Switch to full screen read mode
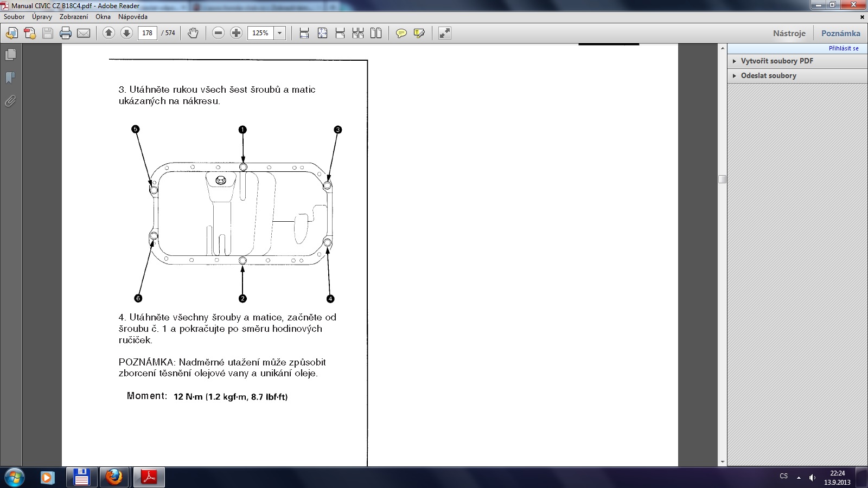 pyautogui.click(x=444, y=33)
